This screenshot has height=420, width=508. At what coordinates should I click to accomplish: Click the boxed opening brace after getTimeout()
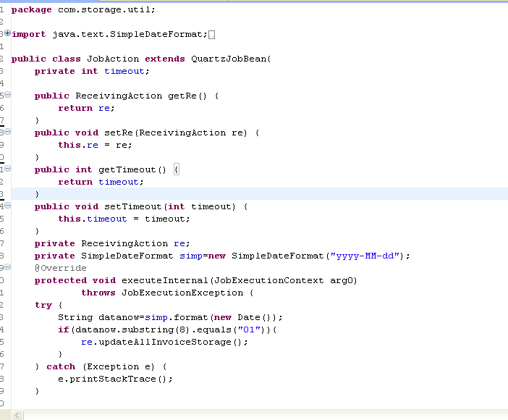(x=177, y=169)
